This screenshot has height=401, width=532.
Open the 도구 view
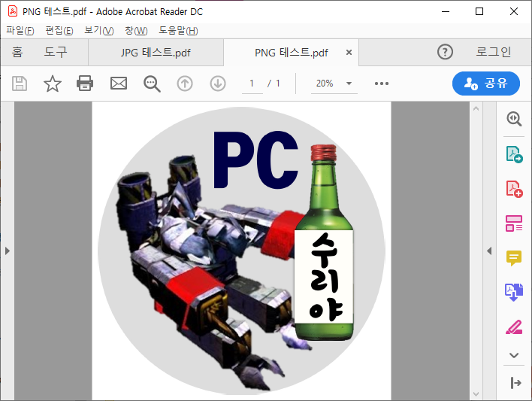pyautogui.click(x=56, y=52)
